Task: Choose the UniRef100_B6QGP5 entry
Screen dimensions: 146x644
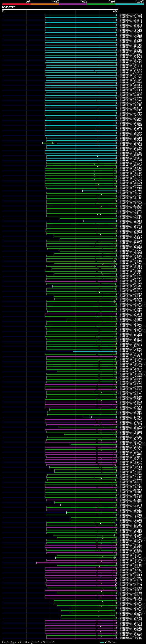Action: click(131, 296)
